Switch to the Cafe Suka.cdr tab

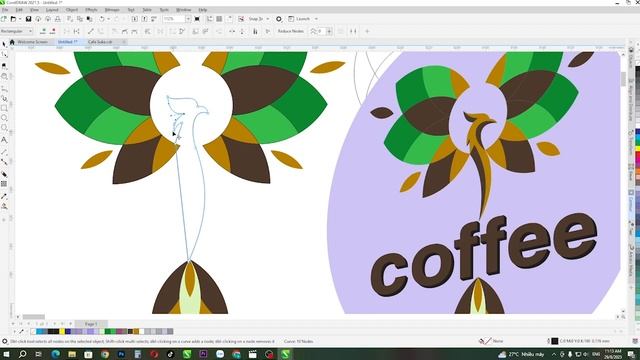(x=100, y=42)
